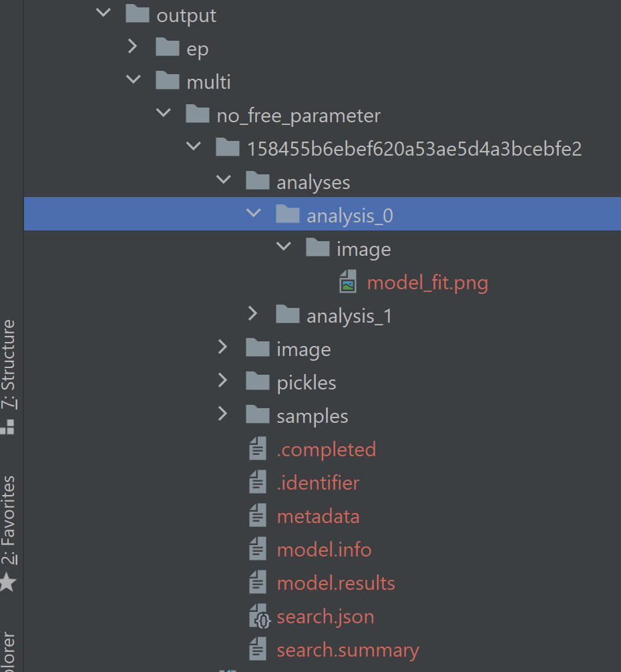Click the analysis_0 folder icon
Screen dimensions: 621x672
click(x=287, y=214)
